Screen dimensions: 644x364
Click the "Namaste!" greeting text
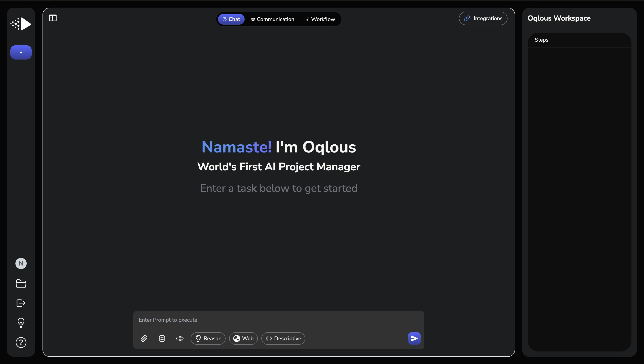tap(237, 147)
